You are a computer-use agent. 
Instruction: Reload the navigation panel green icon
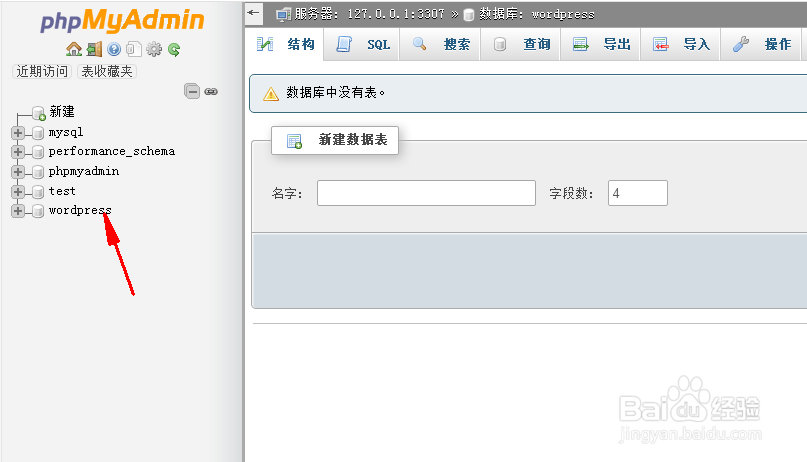point(174,50)
